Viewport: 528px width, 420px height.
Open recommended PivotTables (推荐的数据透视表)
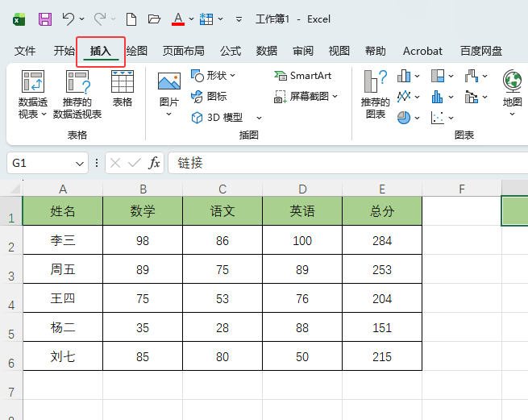click(x=77, y=94)
